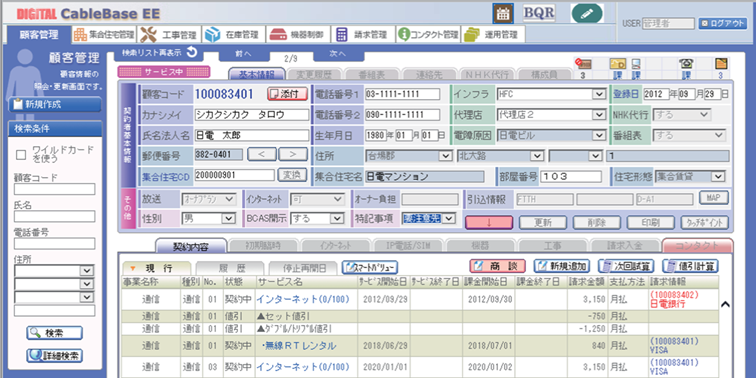Open スマートバリュー button
The image size is (756, 378).
[370, 267]
